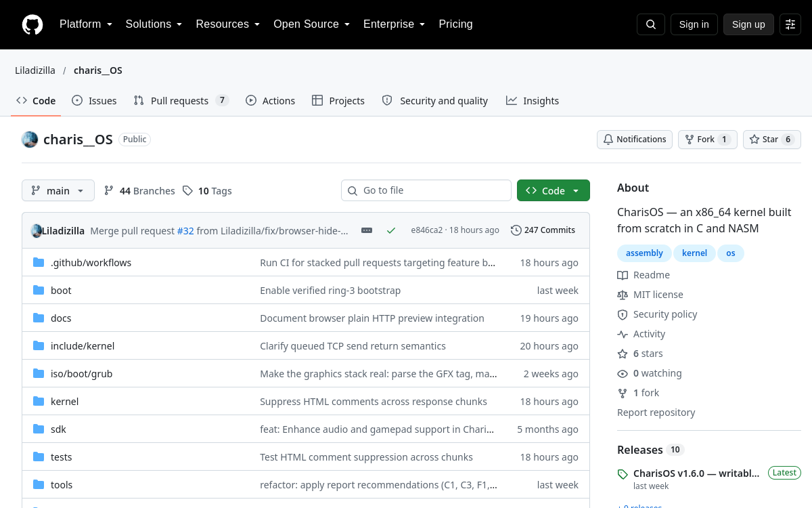Switch to the Actions tab
This screenshot has width=812, height=508.
tap(270, 101)
